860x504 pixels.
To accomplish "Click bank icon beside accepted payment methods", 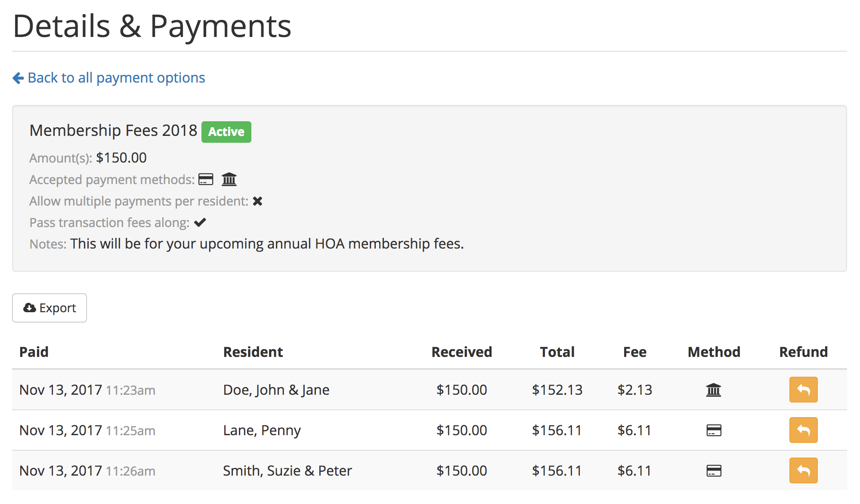I will pos(229,179).
